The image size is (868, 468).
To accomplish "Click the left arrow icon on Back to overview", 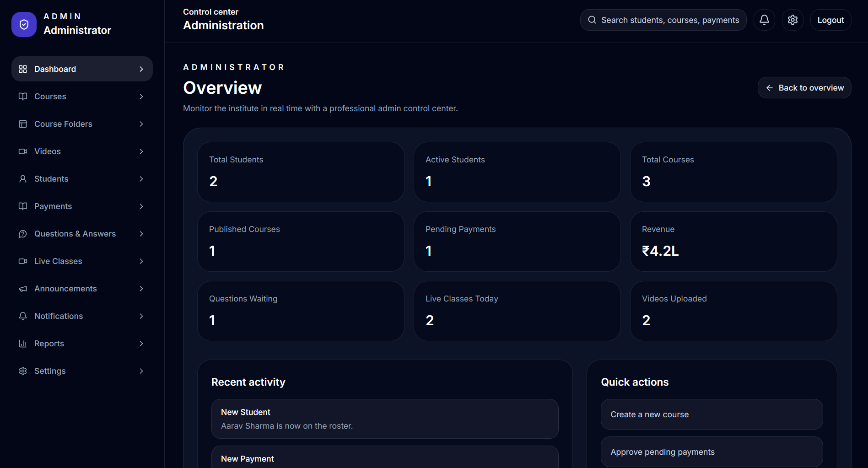I will (770, 88).
